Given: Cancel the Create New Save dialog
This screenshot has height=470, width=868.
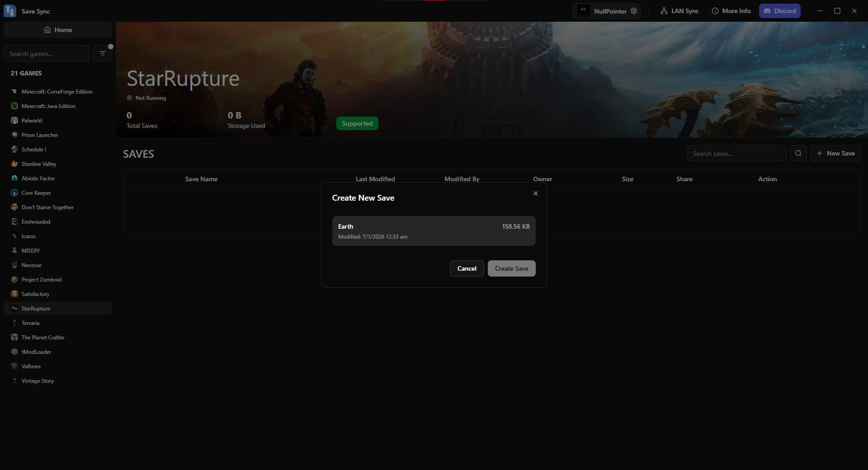Looking at the screenshot, I should pyautogui.click(x=467, y=268).
